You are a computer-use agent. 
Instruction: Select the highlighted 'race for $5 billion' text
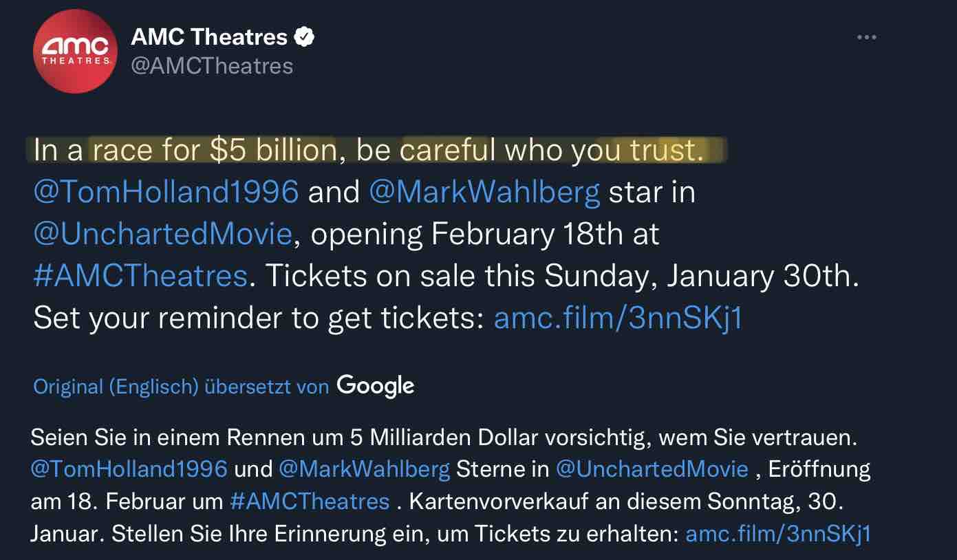pyautogui.click(x=211, y=149)
